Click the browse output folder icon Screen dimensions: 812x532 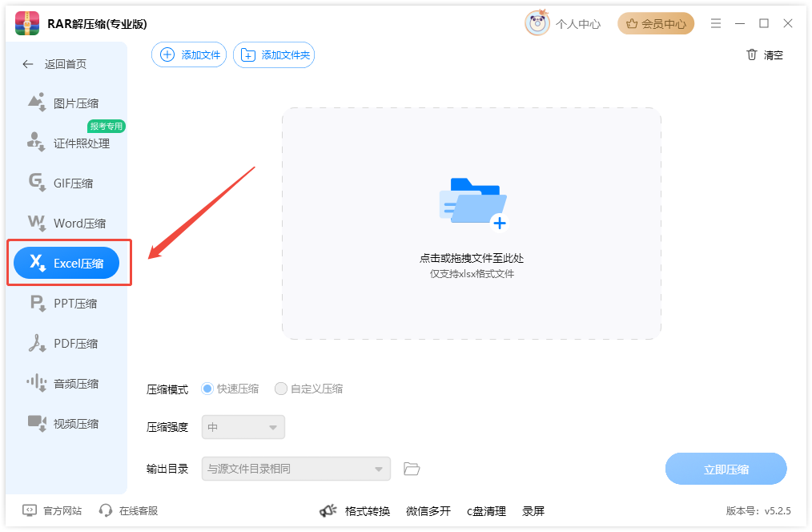412,469
